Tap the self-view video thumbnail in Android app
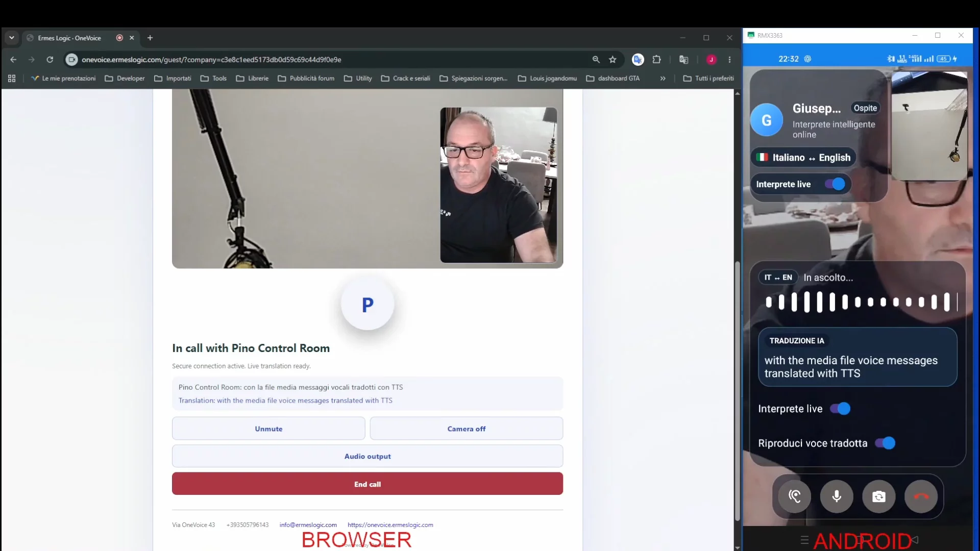The height and width of the screenshot is (551, 980). coord(929,126)
